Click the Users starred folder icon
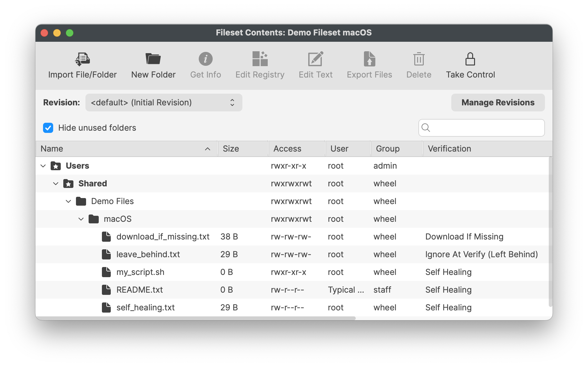588x367 pixels. point(56,166)
